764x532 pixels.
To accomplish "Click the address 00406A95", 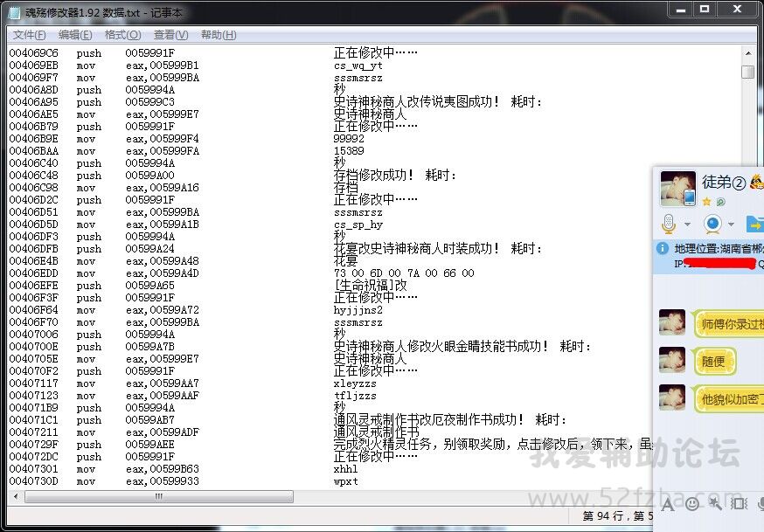I will click(33, 102).
